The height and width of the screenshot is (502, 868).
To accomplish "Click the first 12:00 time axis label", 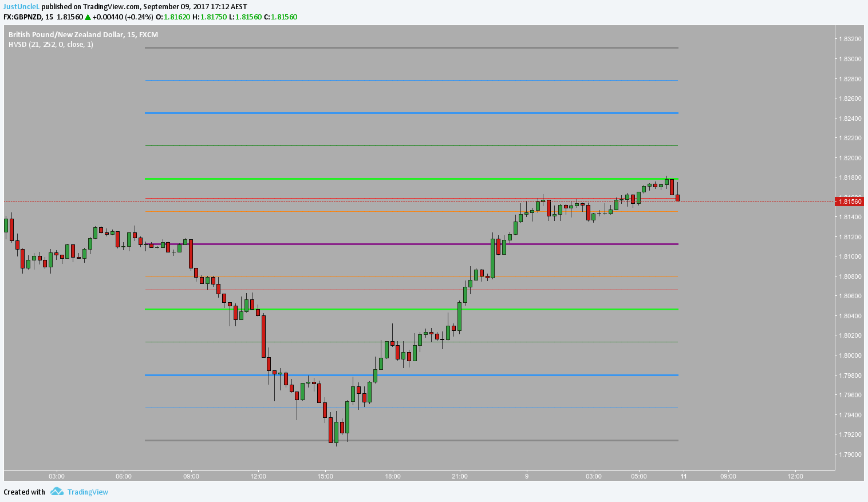I will [258, 476].
